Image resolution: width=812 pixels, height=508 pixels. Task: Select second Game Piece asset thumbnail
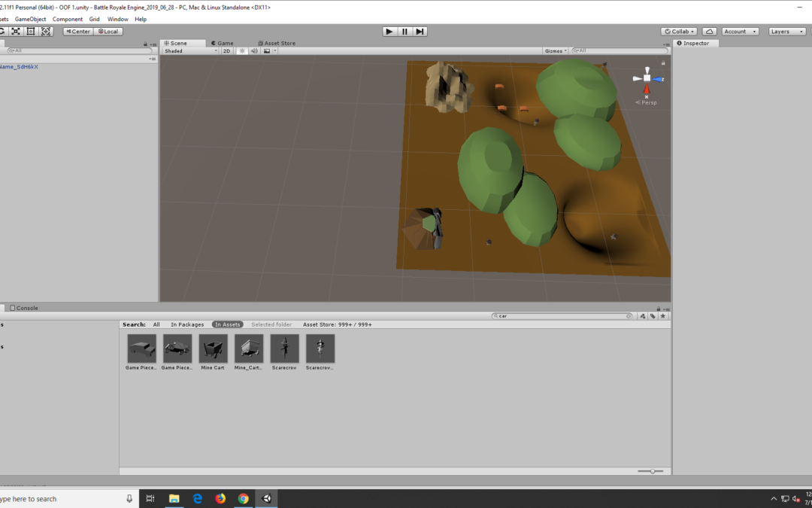tap(177, 348)
